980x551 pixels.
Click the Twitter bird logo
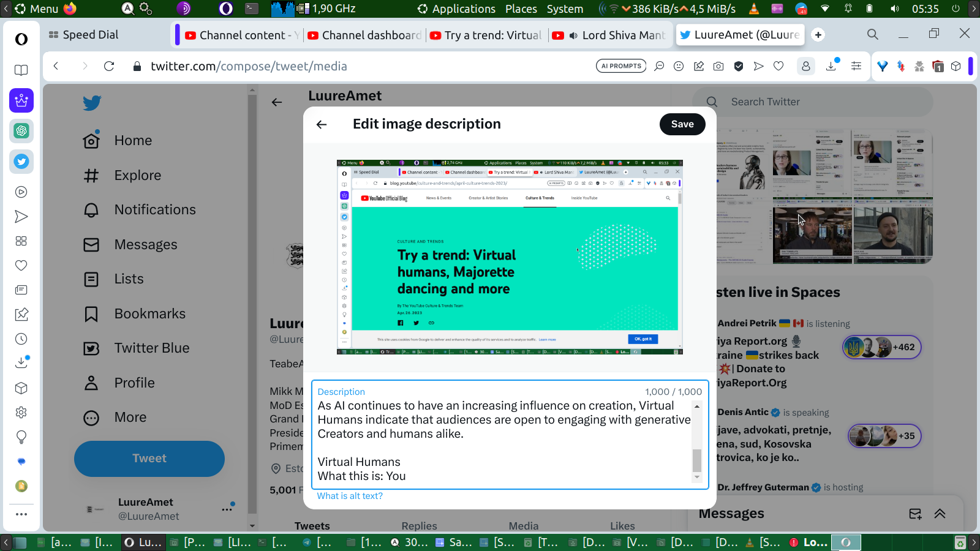point(92,103)
